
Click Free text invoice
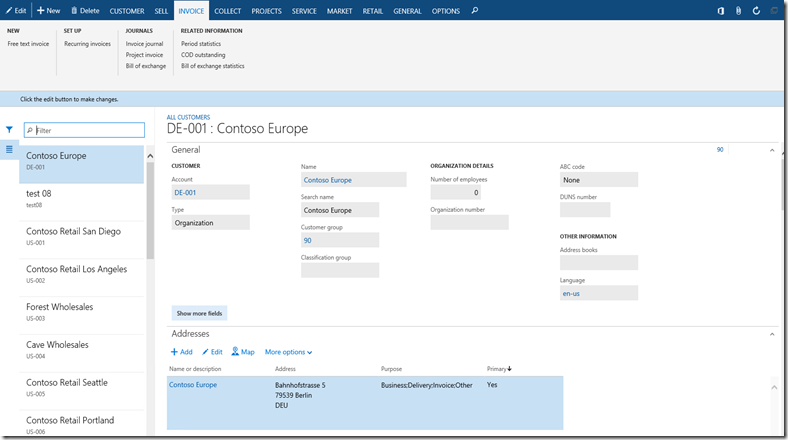coord(28,44)
